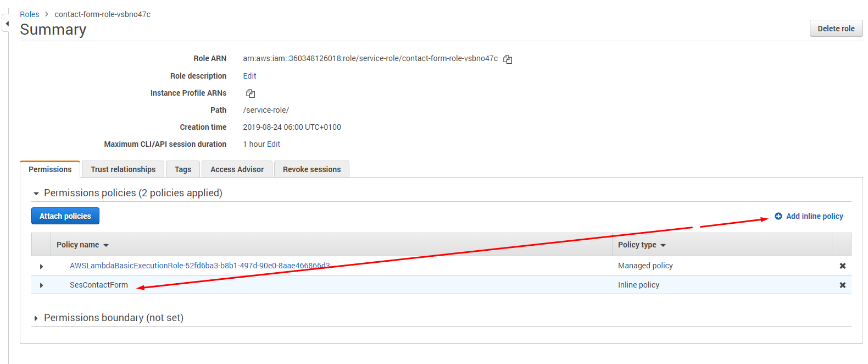Expand the AWSLambdaBasicExecutionRole policy row
Screen dimensions: 868x364
tap(41, 266)
